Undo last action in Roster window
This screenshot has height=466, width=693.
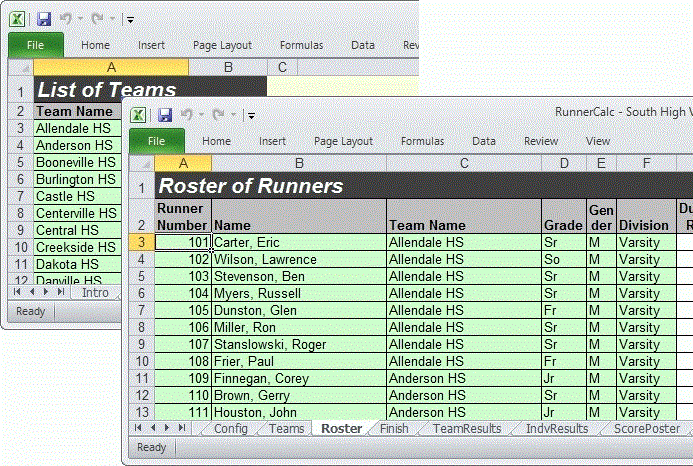pos(187,115)
